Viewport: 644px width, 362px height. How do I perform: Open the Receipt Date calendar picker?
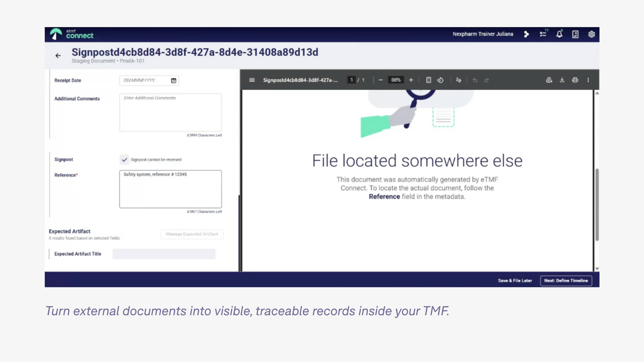pos(174,80)
